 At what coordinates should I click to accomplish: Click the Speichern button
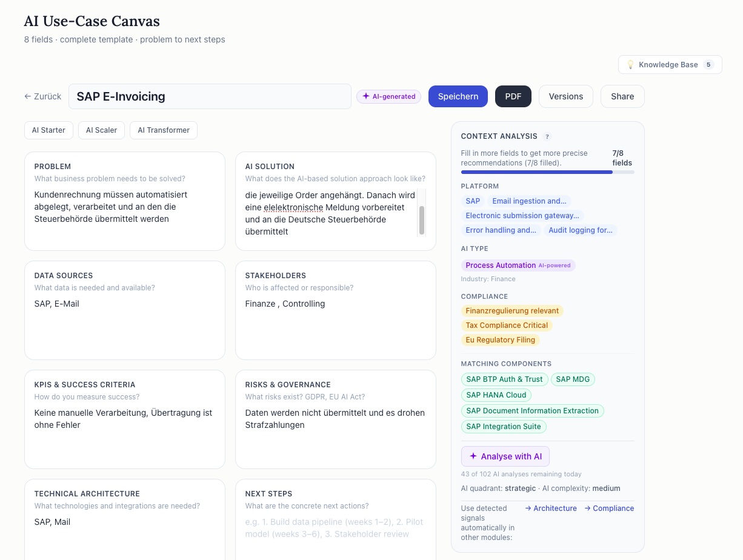(458, 96)
